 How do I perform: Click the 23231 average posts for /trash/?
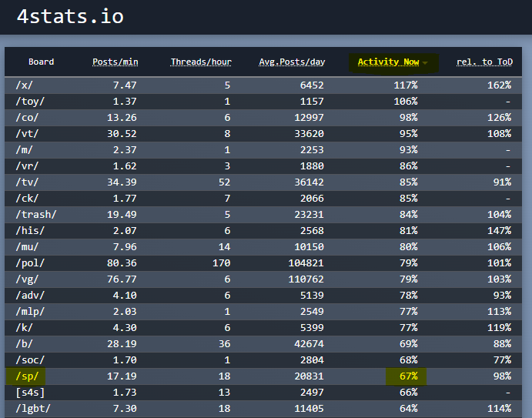(309, 215)
